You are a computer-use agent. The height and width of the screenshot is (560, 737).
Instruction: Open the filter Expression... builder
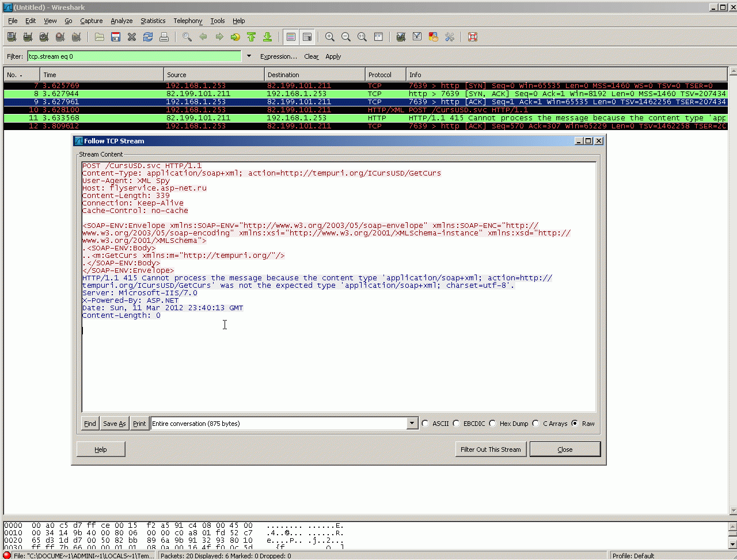pyautogui.click(x=279, y=56)
